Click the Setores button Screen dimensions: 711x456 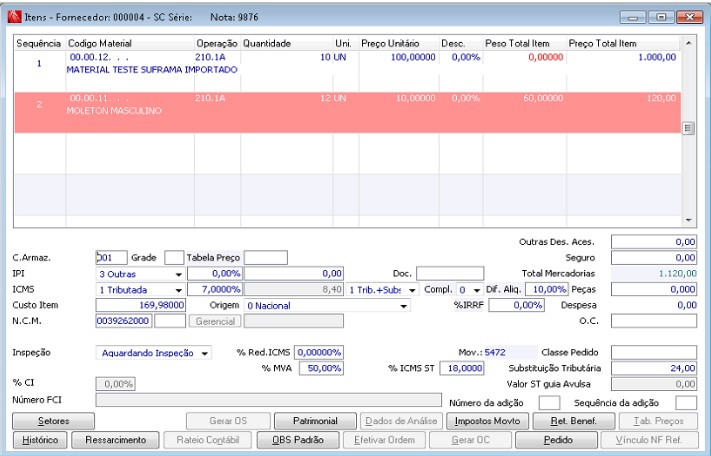[x=54, y=421]
